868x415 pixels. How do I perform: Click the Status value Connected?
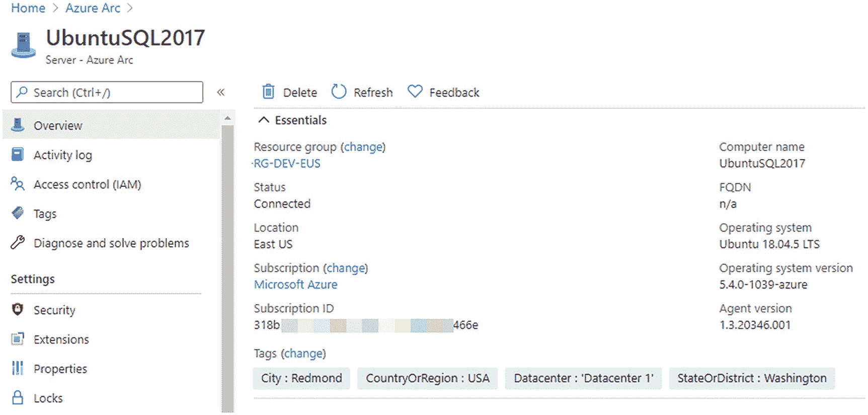point(282,204)
